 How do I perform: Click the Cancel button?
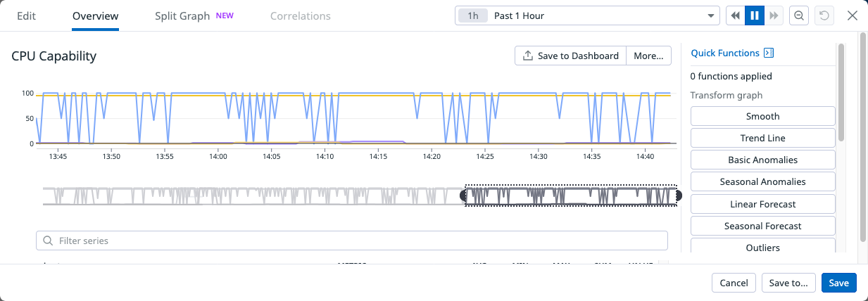(x=734, y=283)
